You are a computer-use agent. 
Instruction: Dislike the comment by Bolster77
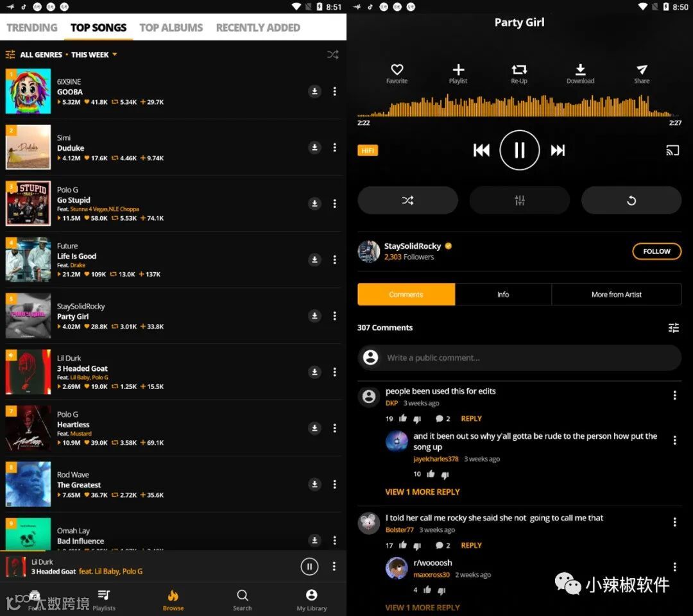click(x=417, y=546)
